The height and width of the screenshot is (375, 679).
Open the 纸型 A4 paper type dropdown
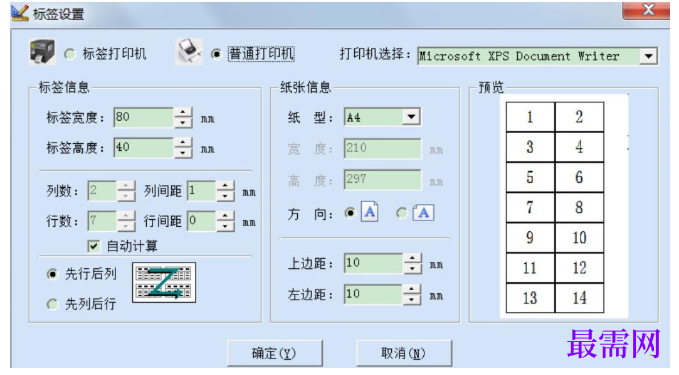pos(411,116)
